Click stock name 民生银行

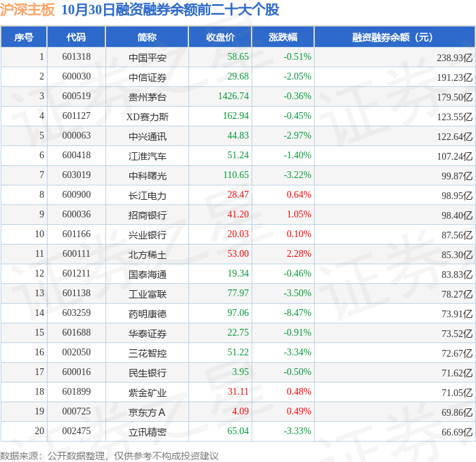[x=148, y=373]
